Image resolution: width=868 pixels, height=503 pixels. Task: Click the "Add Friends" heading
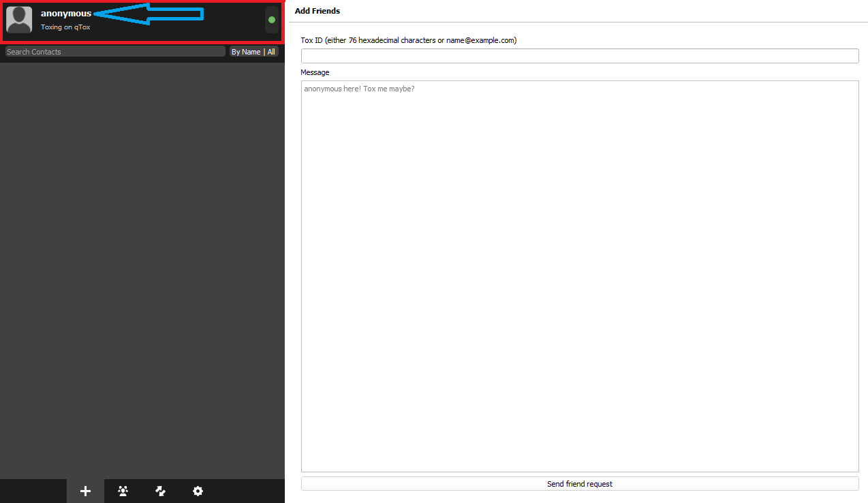(x=317, y=11)
